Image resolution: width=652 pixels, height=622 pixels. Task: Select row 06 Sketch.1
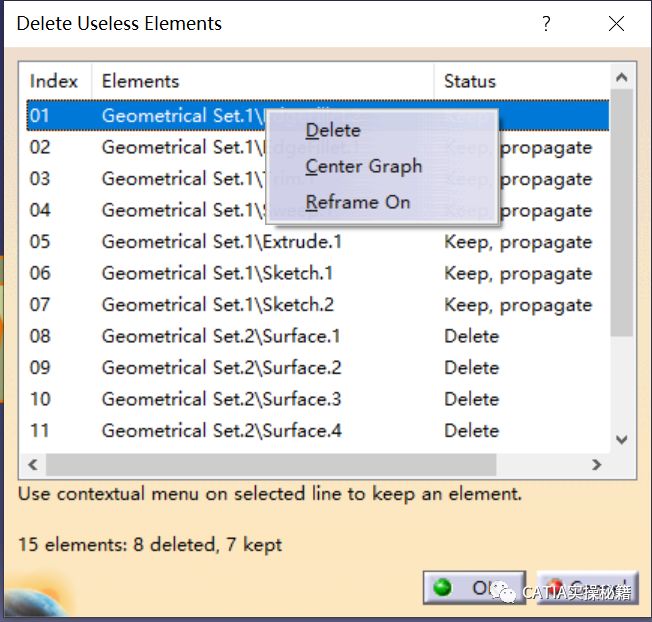[217, 273]
